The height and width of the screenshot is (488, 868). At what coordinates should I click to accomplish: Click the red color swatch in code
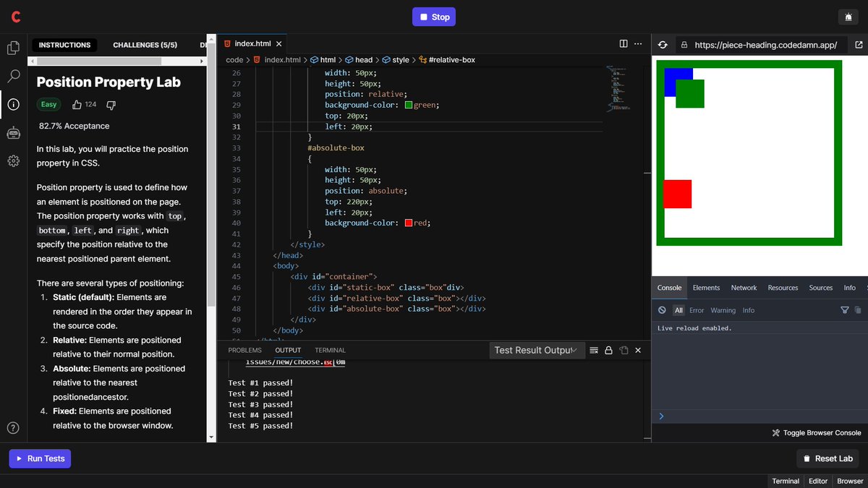(409, 223)
